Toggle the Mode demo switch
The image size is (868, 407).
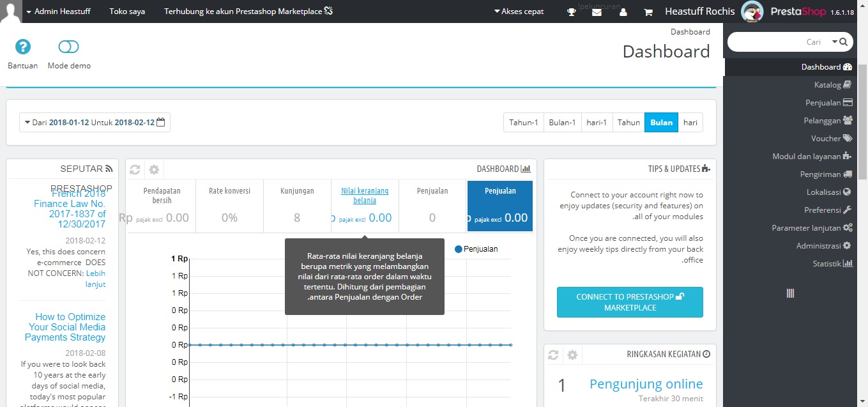click(68, 47)
